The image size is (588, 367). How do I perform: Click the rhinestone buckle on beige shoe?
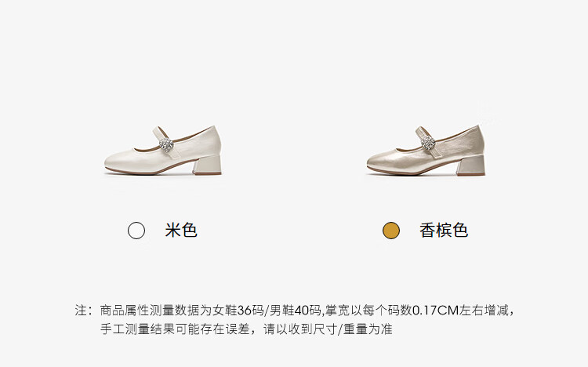tap(166, 145)
